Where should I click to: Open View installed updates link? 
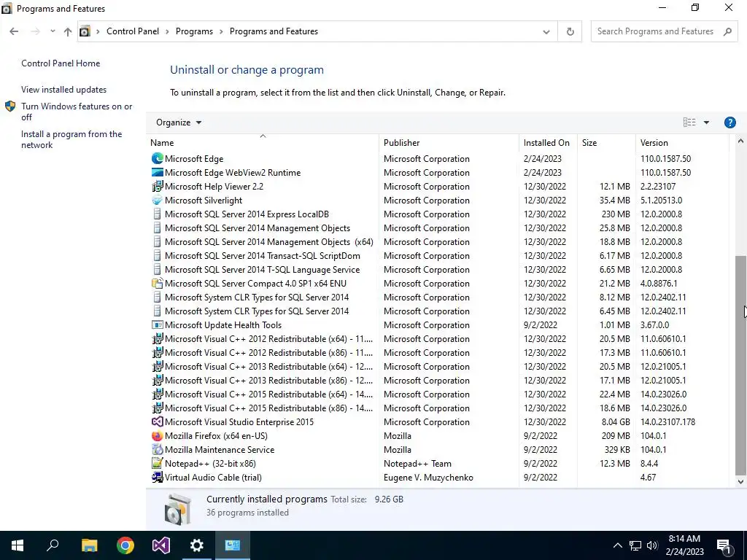[x=63, y=90]
